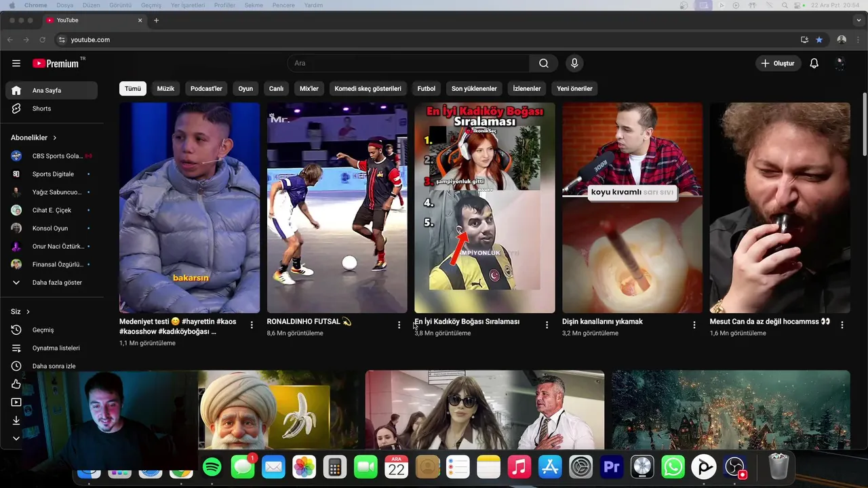Open the Dosya menu in the menu bar
Image resolution: width=868 pixels, height=488 pixels.
[x=65, y=5]
